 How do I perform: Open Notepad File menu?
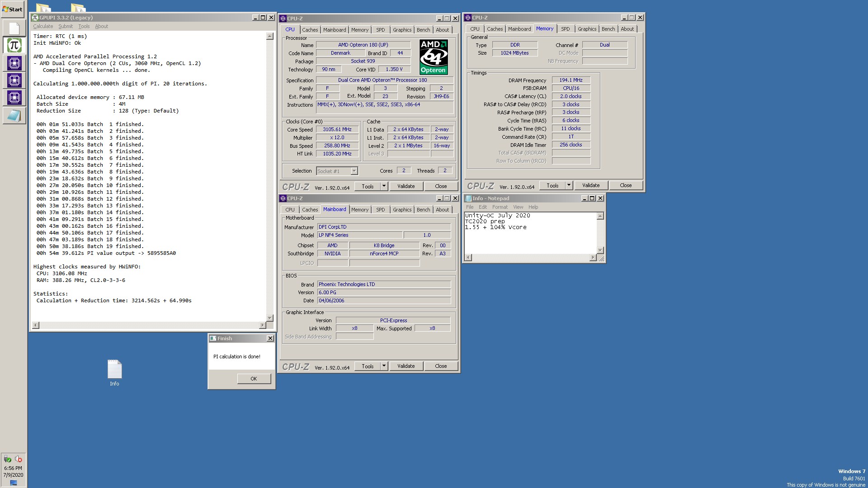(x=470, y=207)
